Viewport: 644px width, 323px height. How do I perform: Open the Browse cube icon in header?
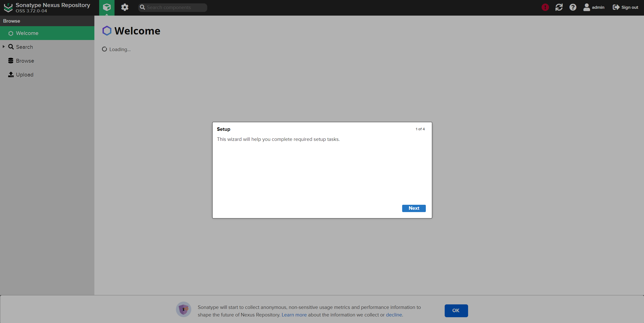107,7
